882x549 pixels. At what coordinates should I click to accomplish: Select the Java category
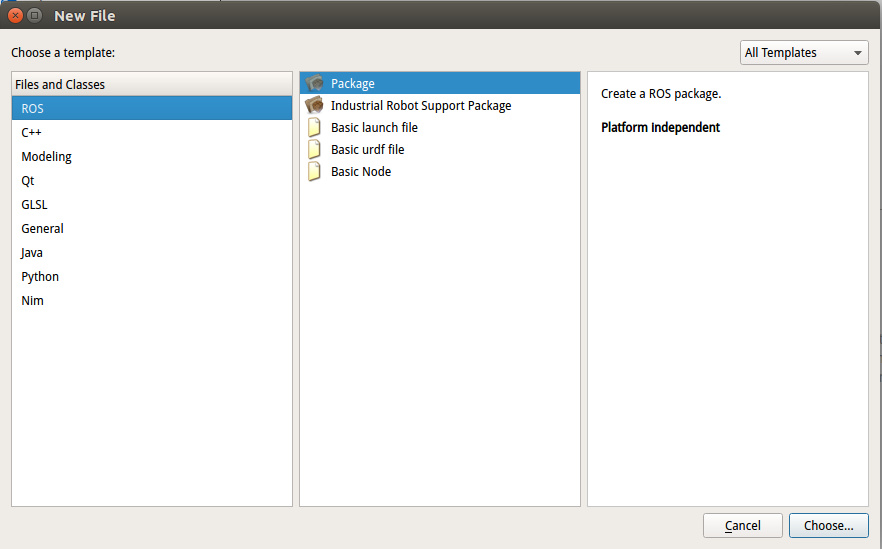152,253
